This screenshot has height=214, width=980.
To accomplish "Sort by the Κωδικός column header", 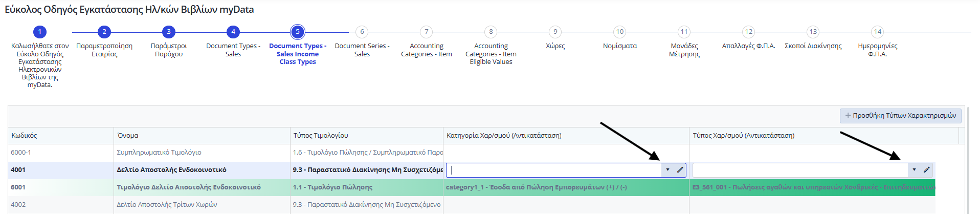I will [25, 136].
